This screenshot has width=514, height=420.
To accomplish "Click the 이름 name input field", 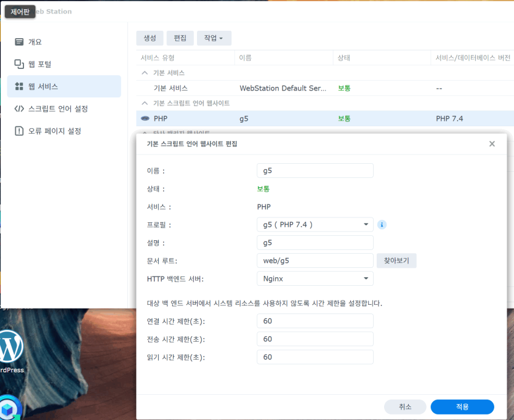I will click(315, 171).
